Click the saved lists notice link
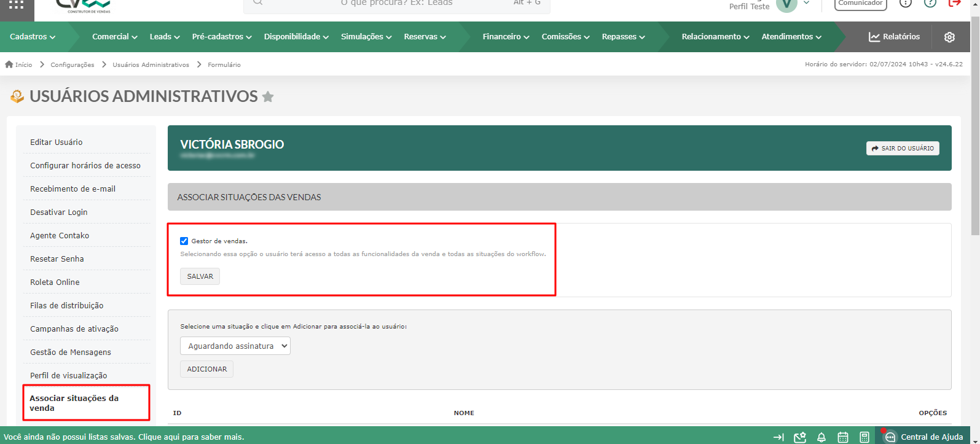This screenshot has height=444, width=980. point(124,437)
